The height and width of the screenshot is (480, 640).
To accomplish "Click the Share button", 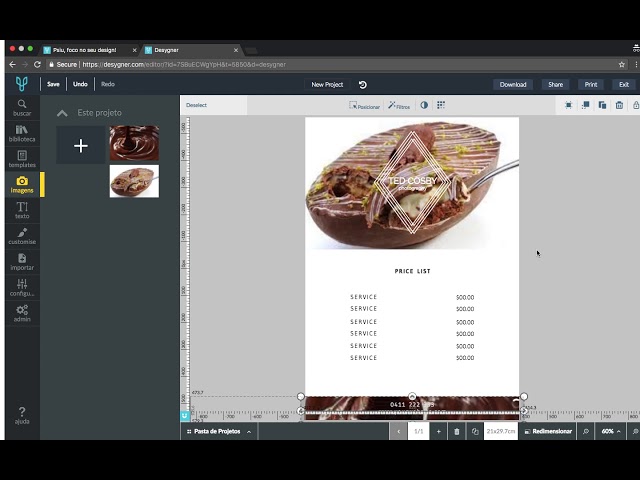I will (556, 84).
